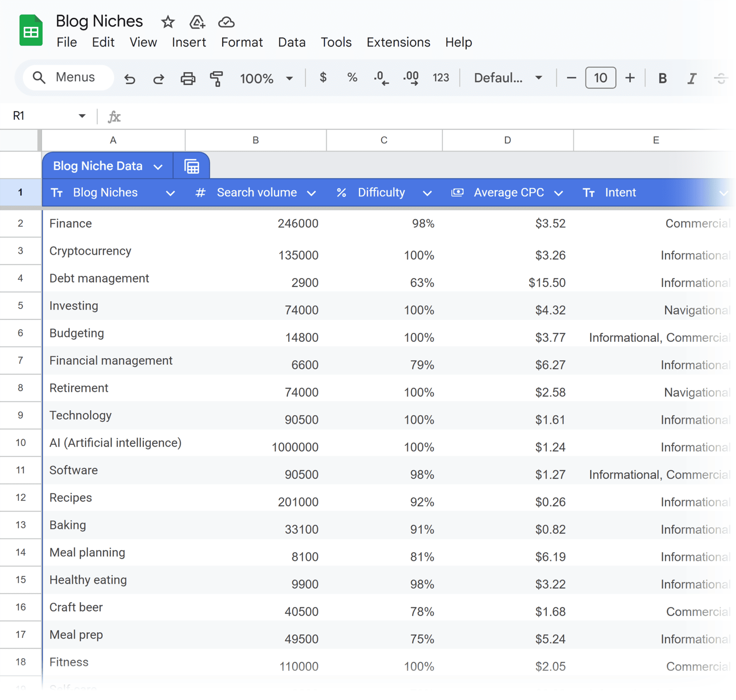The width and height of the screenshot is (736, 700).
Task: Toggle strikethrough formatting
Action: point(721,78)
